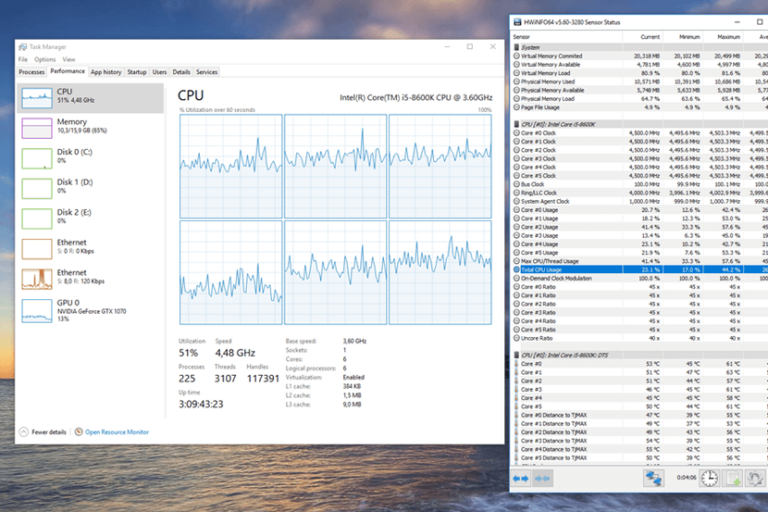Switch to the Performance tab
This screenshot has width=768, height=512.
point(68,72)
